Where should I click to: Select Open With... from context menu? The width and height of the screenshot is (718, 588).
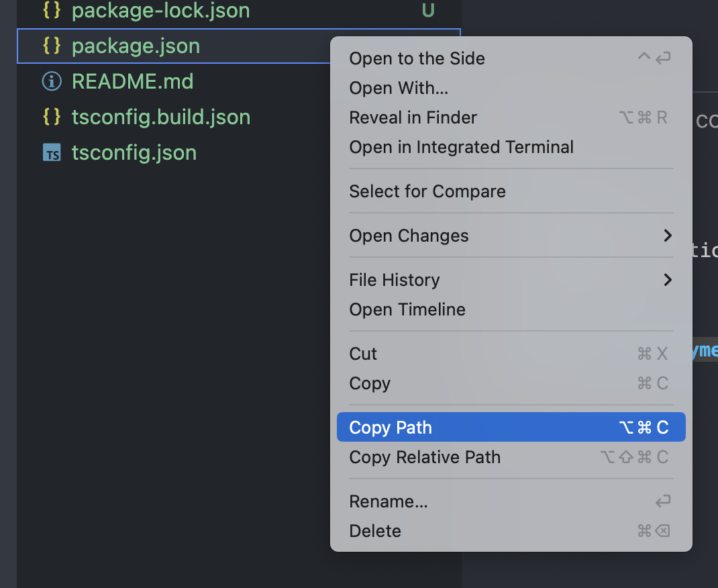[x=399, y=88]
